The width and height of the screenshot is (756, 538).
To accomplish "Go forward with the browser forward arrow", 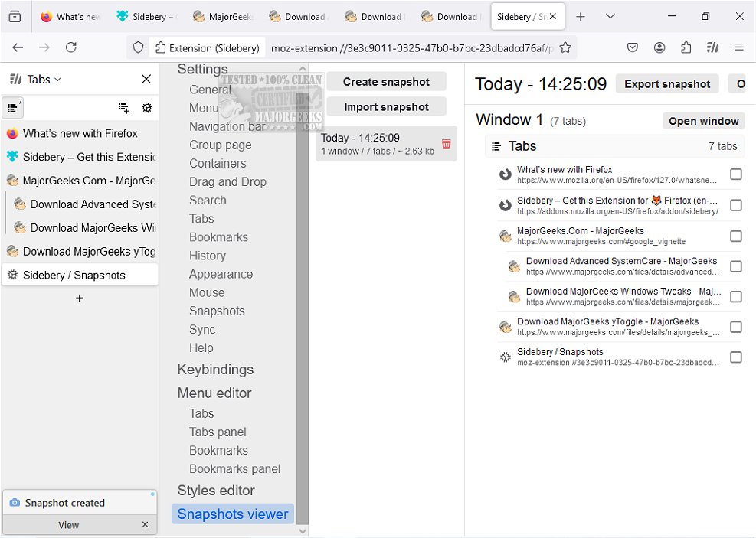I will coord(44,47).
